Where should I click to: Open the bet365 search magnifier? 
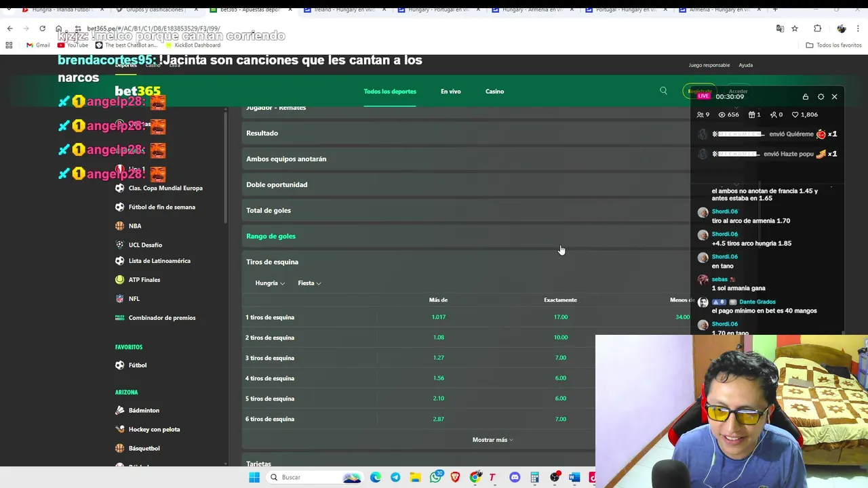663,91
